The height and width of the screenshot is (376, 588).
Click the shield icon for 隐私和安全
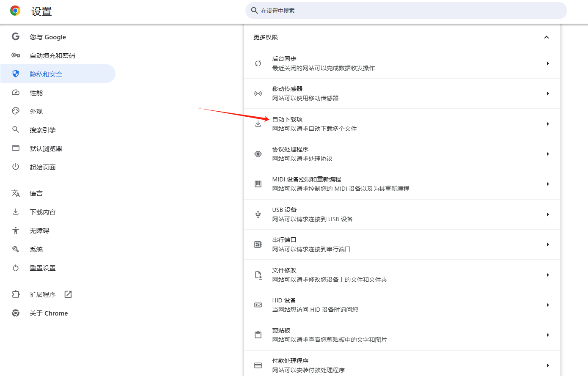click(x=16, y=74)
